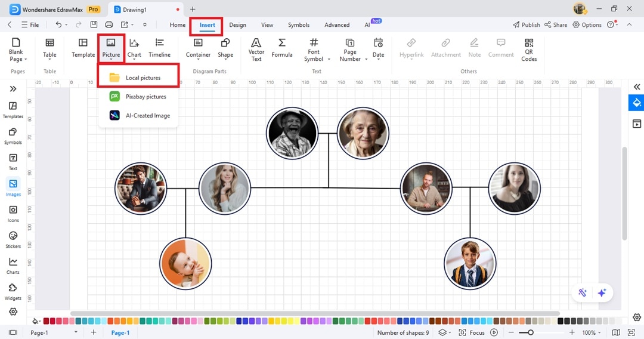
Task: Switch to the Symbols tab
Action: coord(299,24)
